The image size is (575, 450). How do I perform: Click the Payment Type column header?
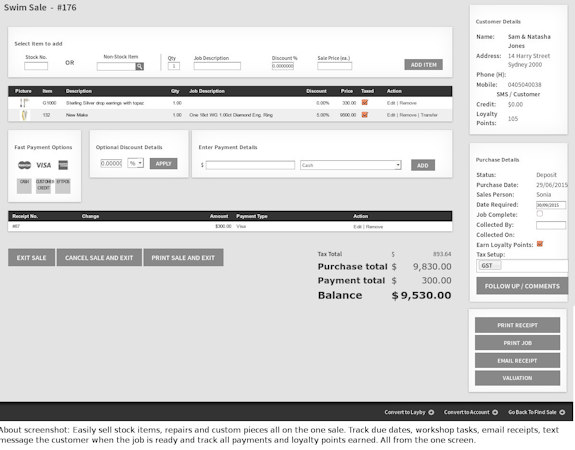(x=252, y=216)
